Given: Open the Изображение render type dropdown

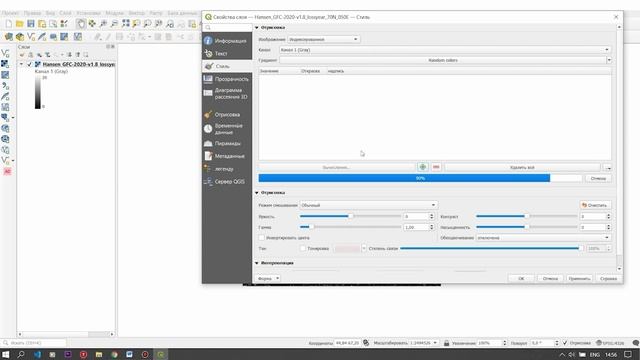Looking at the screenshot, I should 324,39.
